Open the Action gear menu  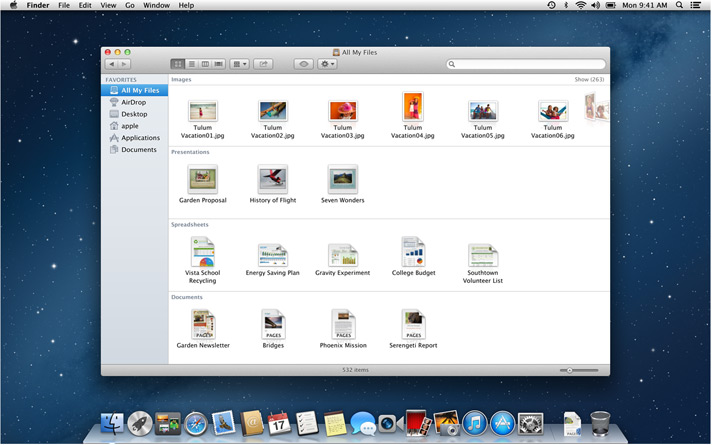point(327,64)
